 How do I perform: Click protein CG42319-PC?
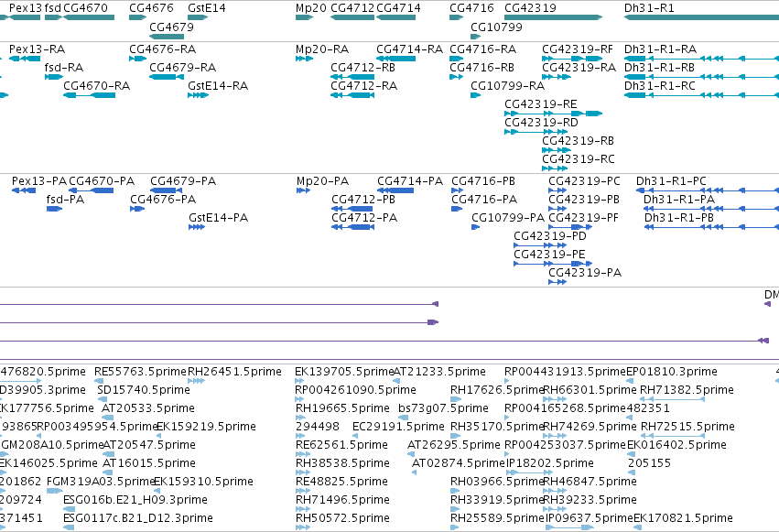(585, 181)
